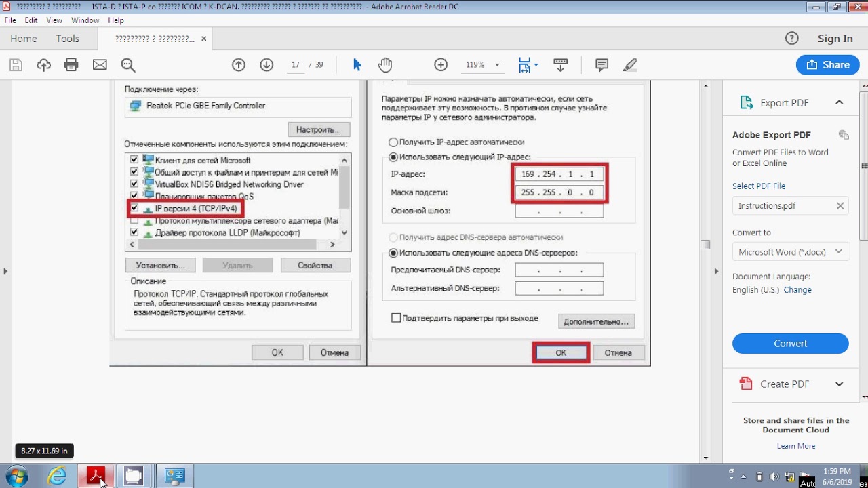Open the Edit menu
Screen dimensions: 868x488
pyautogui.click(x=31, y=20)
